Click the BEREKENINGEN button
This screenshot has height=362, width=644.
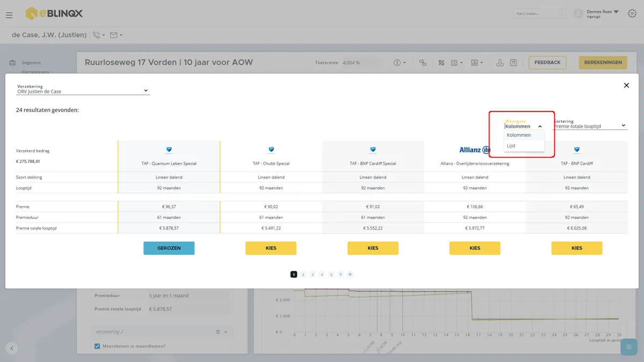pyautogui.click(x=603, y=63)
